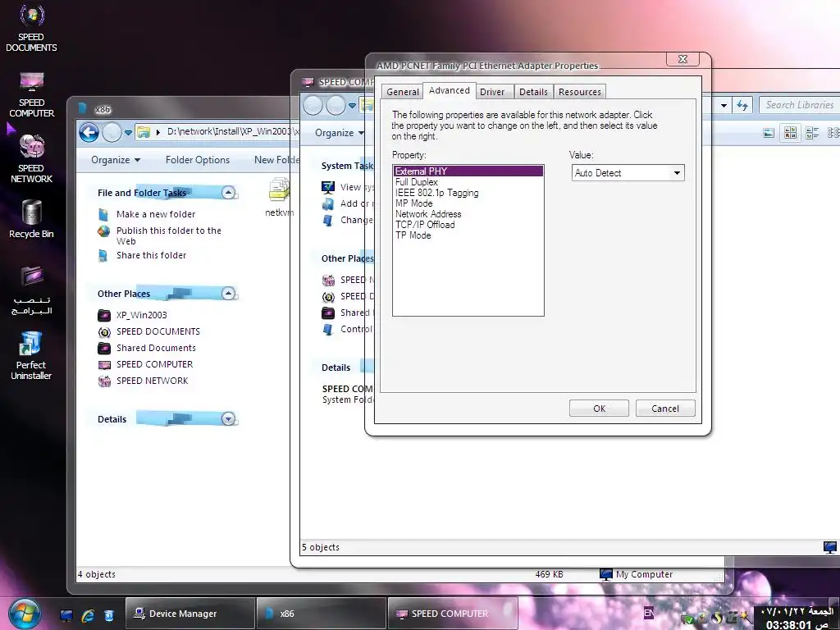Click the x86 window address path
Viewport: 840px width, 630px height.
click(232, 132)
